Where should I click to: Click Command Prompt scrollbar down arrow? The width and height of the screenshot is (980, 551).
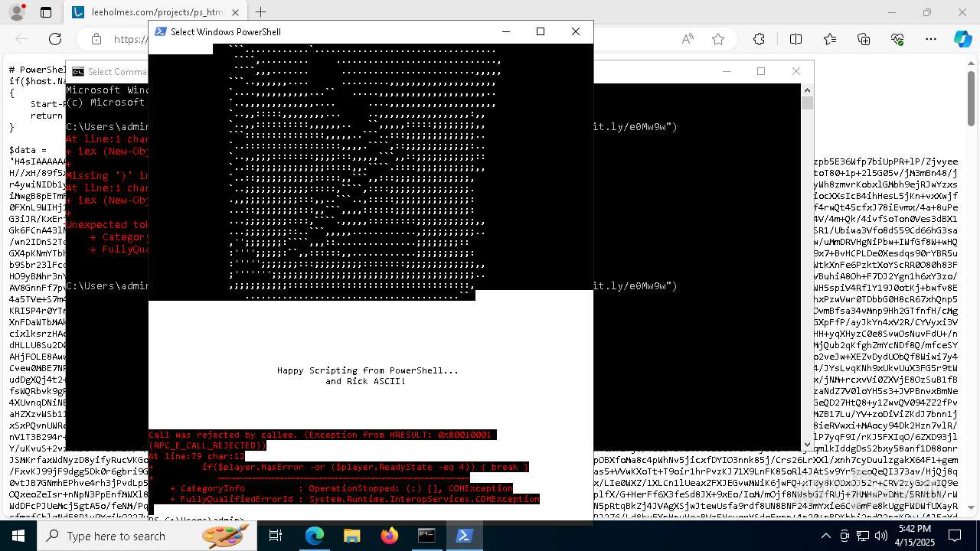click(807, 444)
